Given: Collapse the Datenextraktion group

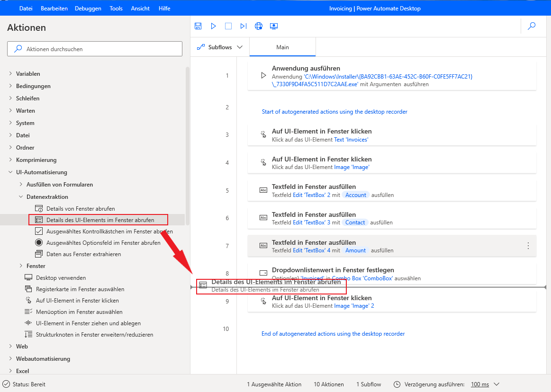Looking at the screenshot, I should click(x=21, y=196).
